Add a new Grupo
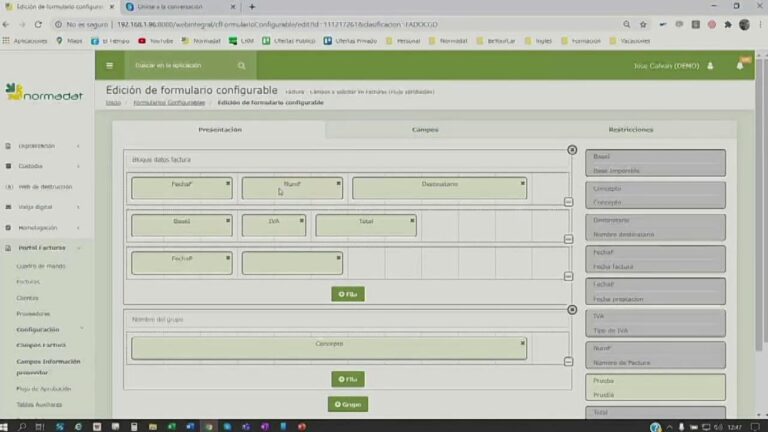Screen dimensions: 768x432 coord(348,404)
